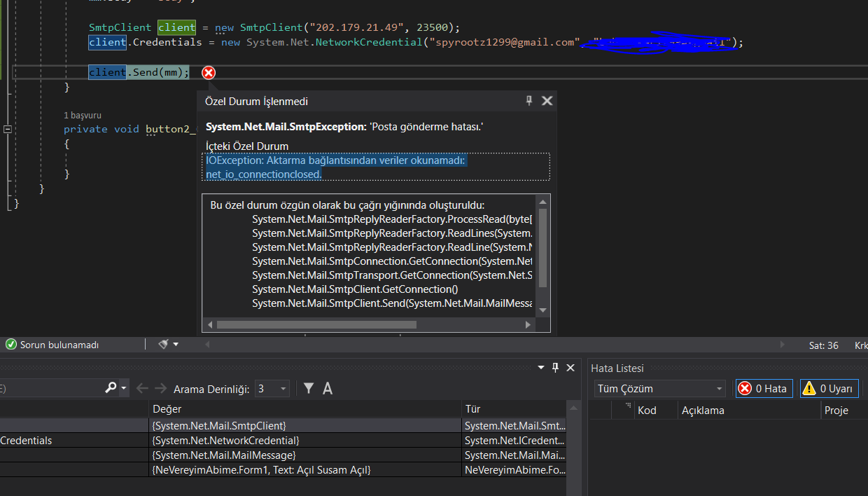Select the {System.Net.Mail.SmtpClient} value cell

click(x=305, y=425)
